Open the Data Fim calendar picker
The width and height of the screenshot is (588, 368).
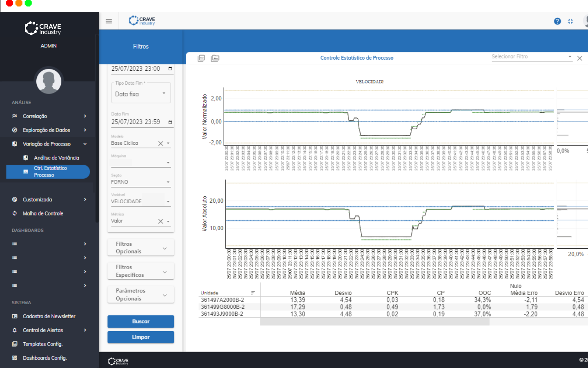click(170, 122)
